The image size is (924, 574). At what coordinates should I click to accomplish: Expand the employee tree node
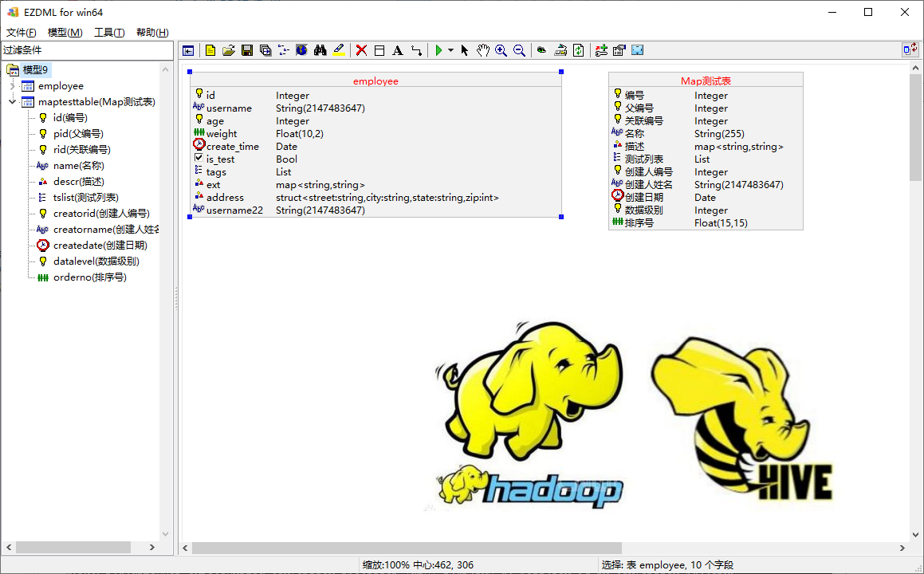(13, 86)
